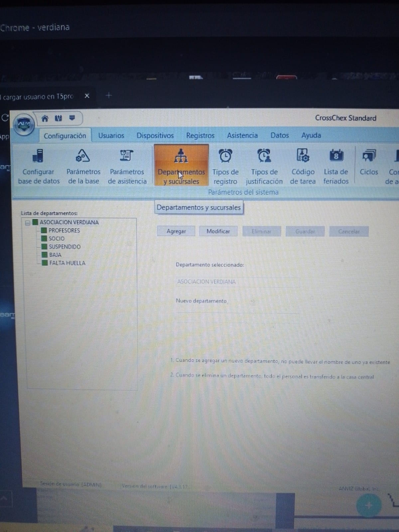Open Tipos de registro

click(225, 166)
